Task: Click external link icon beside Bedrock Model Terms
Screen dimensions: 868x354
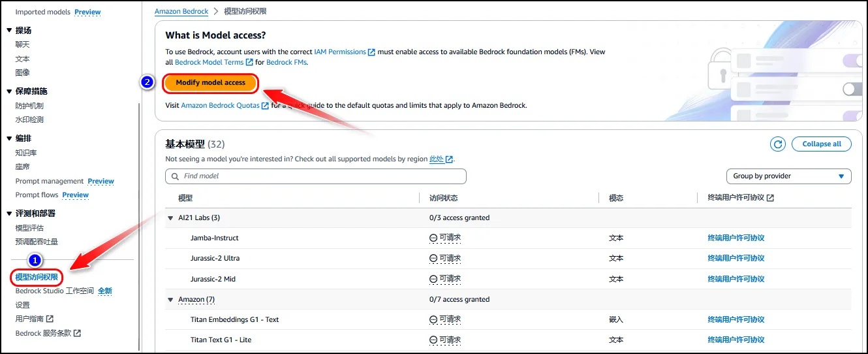Action: pyautogui.click(x=249, y=63)
